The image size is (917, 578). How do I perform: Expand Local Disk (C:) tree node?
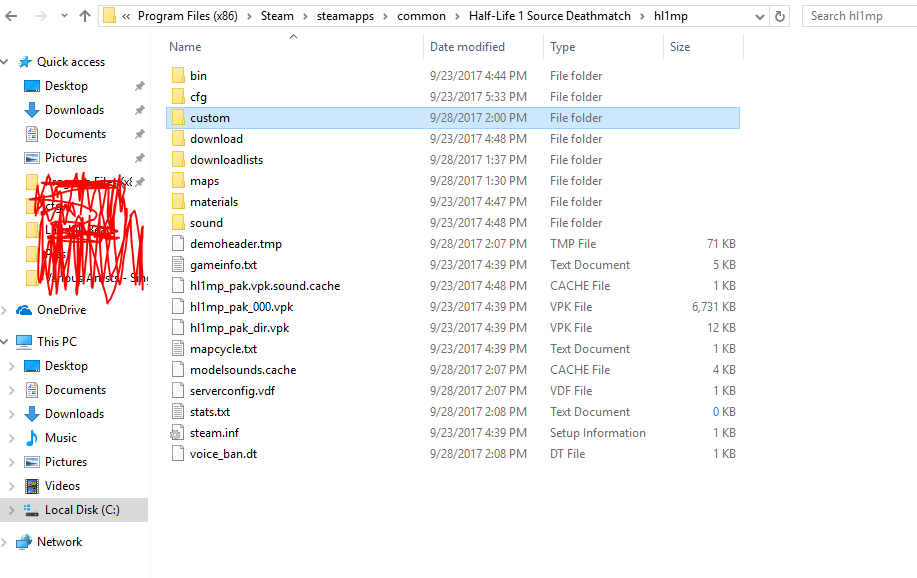coord(11,510)
